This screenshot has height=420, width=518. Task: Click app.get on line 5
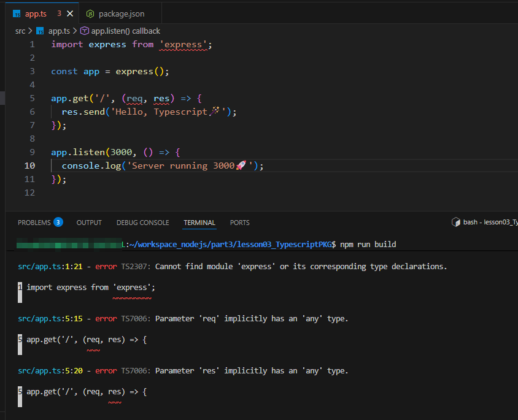[70, 99]
